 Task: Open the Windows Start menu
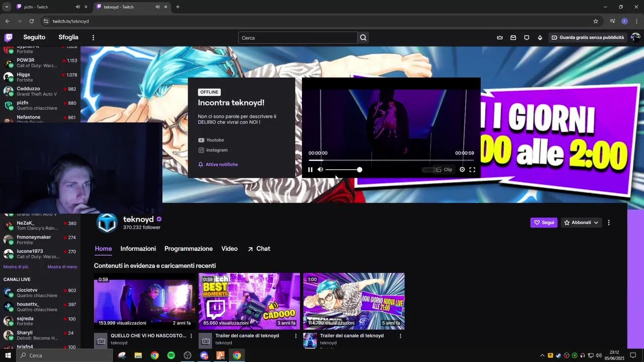pyautogui.click(x=8, y=355)
